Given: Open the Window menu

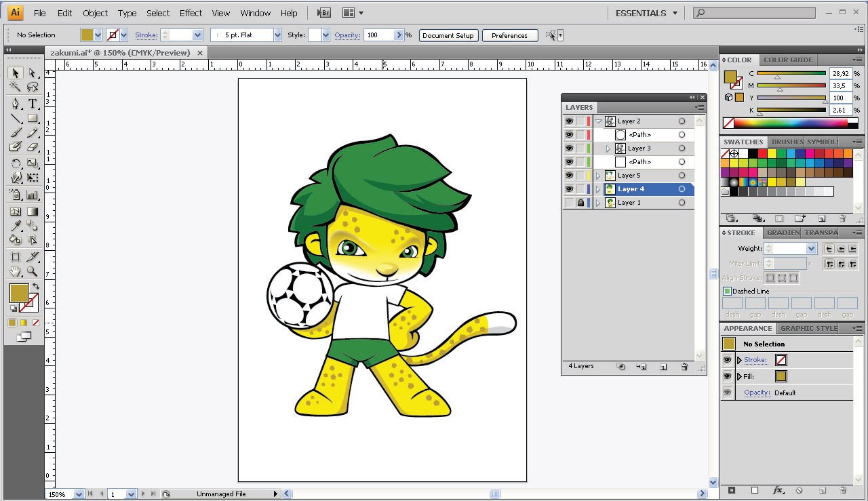Looking at the screenshot, I should coord(255,13).
